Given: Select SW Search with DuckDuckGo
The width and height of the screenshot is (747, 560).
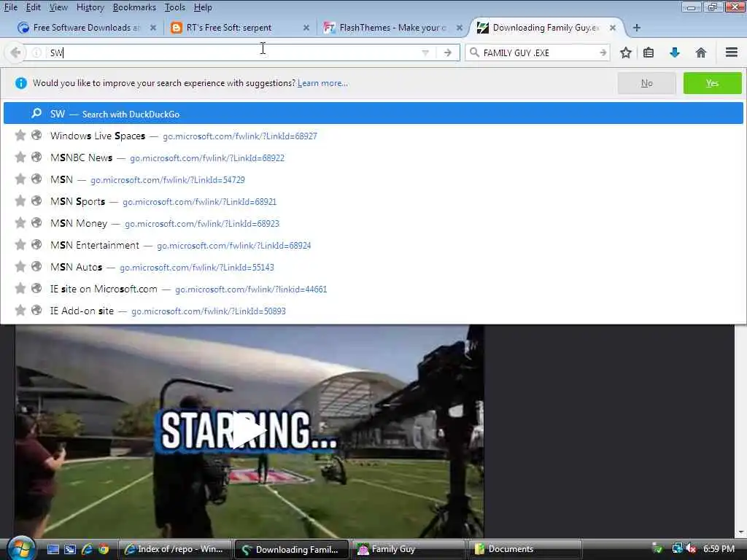Looking at the screenshot, I should tap(373, 114).
